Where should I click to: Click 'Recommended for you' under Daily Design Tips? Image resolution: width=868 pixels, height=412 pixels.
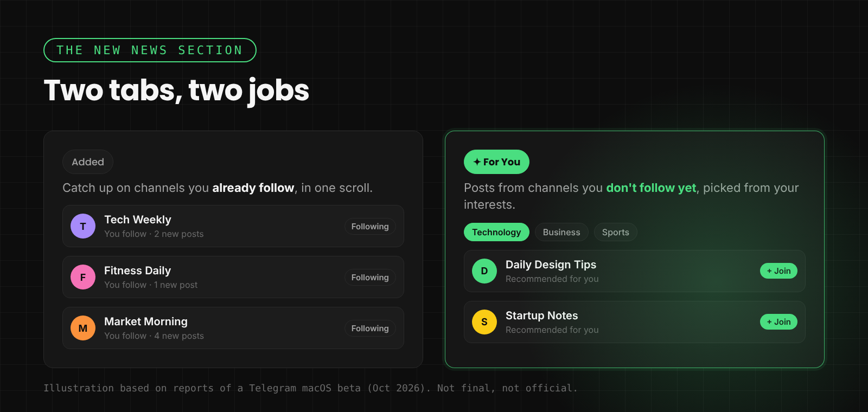coord(552,279)
